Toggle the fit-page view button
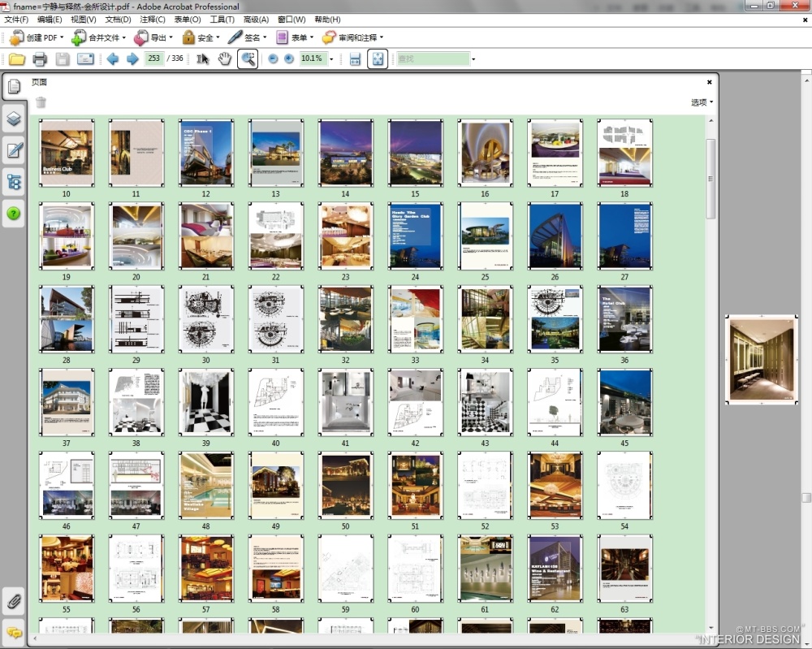812x649 pixels. click(x=377, y=58)
